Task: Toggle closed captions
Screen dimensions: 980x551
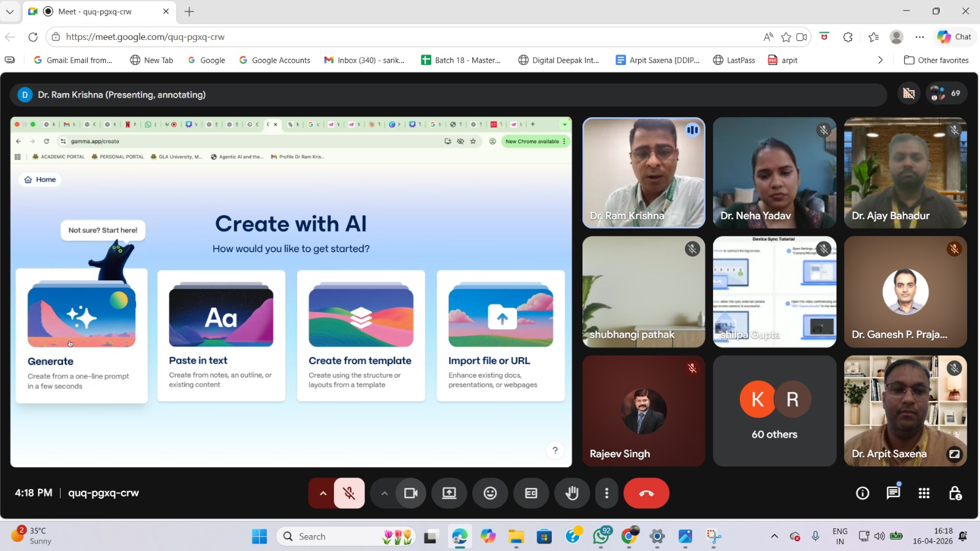Action: 531,493
